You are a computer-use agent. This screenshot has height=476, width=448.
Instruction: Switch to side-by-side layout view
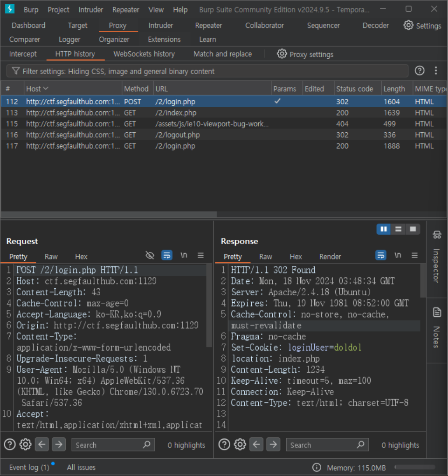pyautogui.click(x=384, y=229)
